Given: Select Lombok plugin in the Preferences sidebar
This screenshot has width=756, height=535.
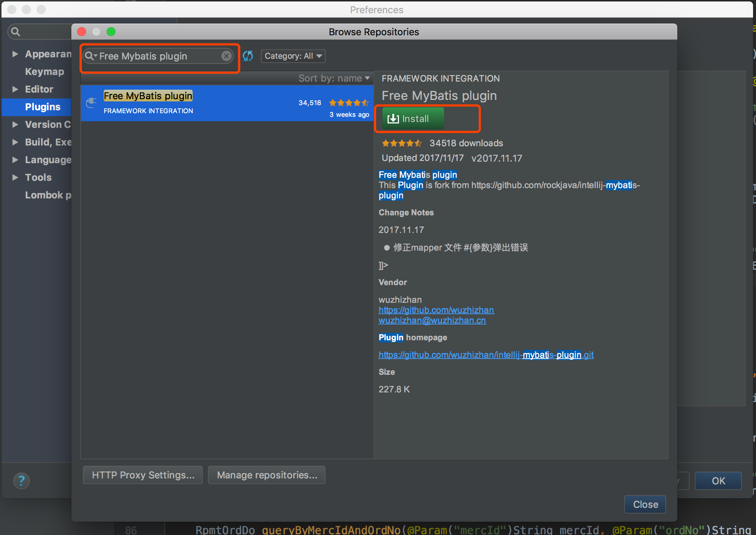Looking at the screenshot, I should 48,195.
